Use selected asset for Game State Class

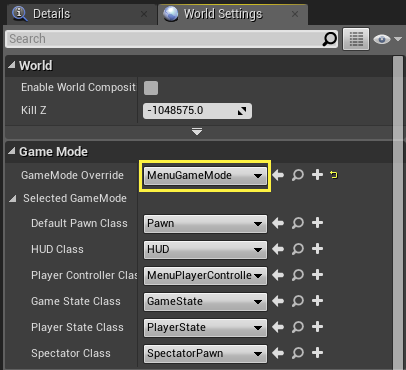pyautogui.click(x=278, y=301)
